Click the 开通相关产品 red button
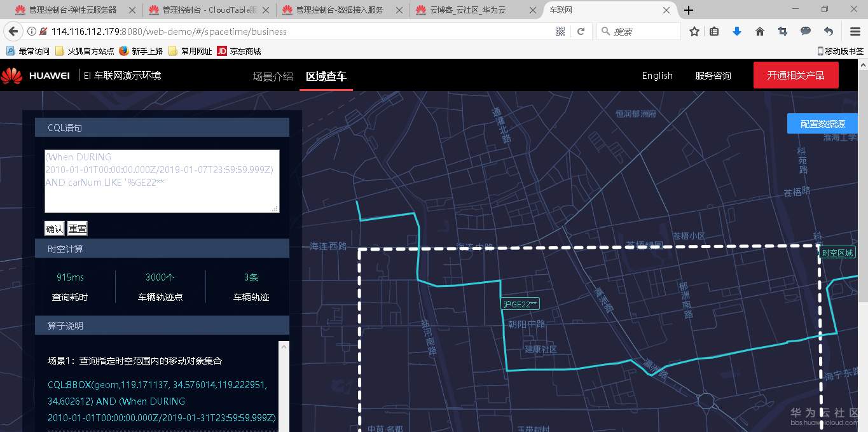 pyautogui.click(x=796, y=75)
